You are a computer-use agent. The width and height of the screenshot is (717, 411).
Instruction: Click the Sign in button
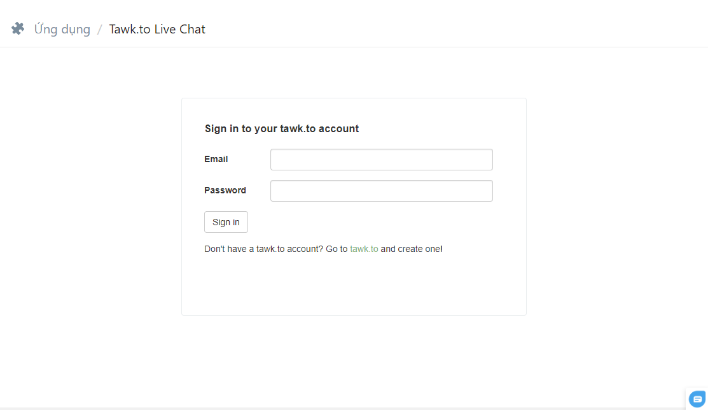(x=226, y=222)
